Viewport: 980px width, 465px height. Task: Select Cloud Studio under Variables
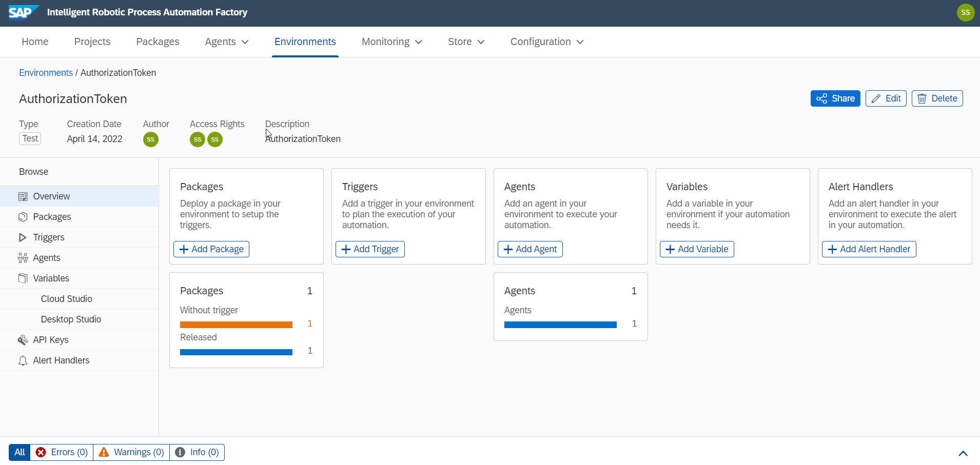point(79,299)
